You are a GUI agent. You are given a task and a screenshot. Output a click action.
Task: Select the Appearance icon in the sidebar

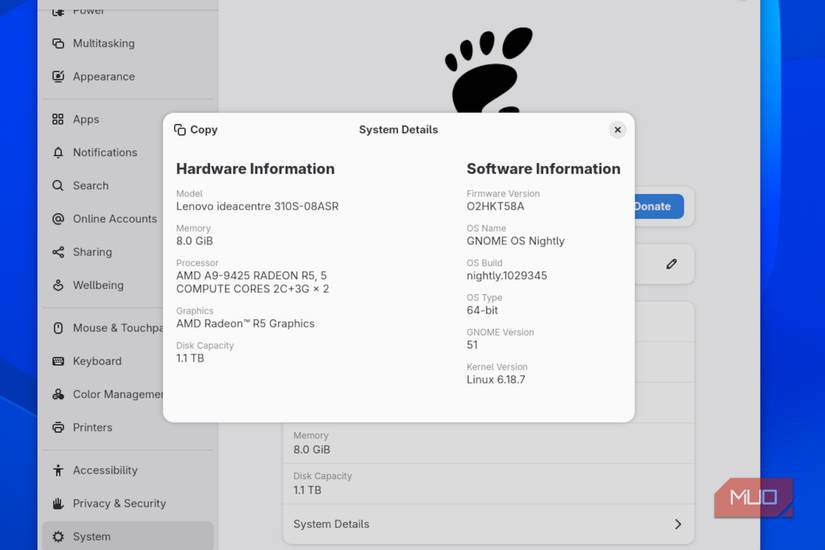[x=58, y=76]
